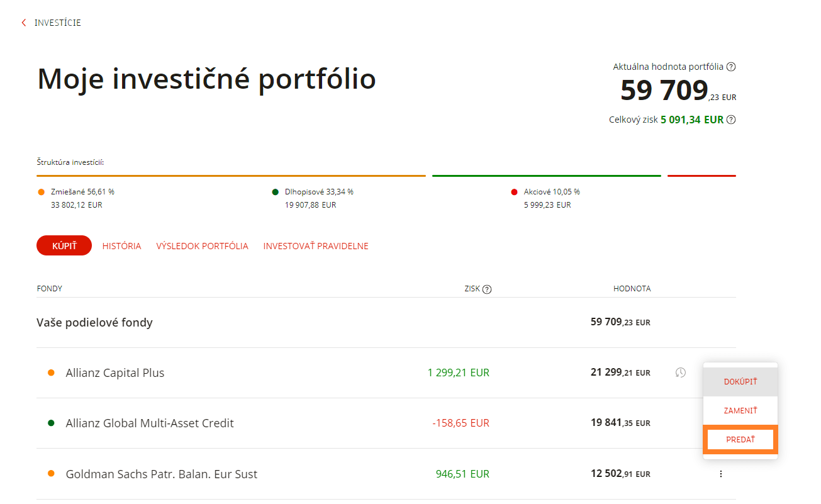Open VÝSLEDOK PORTFÓLIA link
This screenshot has width=821, height=504.
(203, 246)
